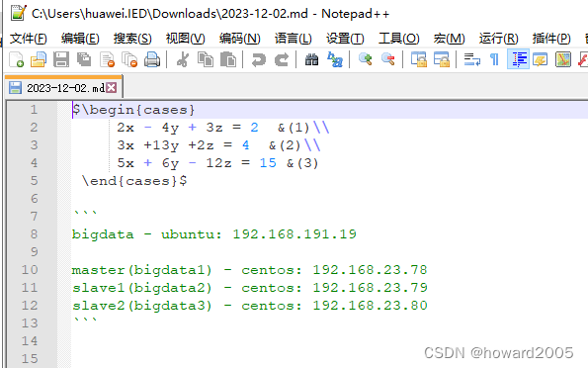The image size is (588, 368).
Task: Click the user defined language icon
Action: [540, 59]
